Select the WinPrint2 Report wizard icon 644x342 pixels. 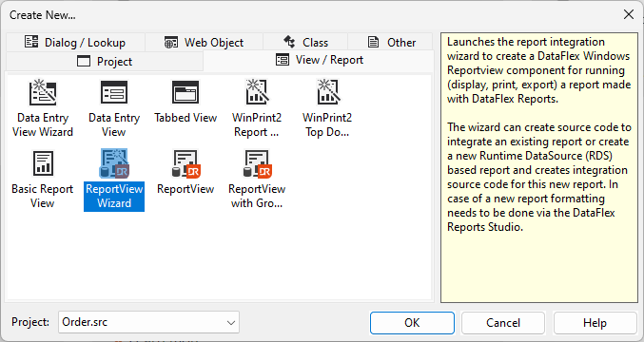pyautogui.click(x=257, y=92)
